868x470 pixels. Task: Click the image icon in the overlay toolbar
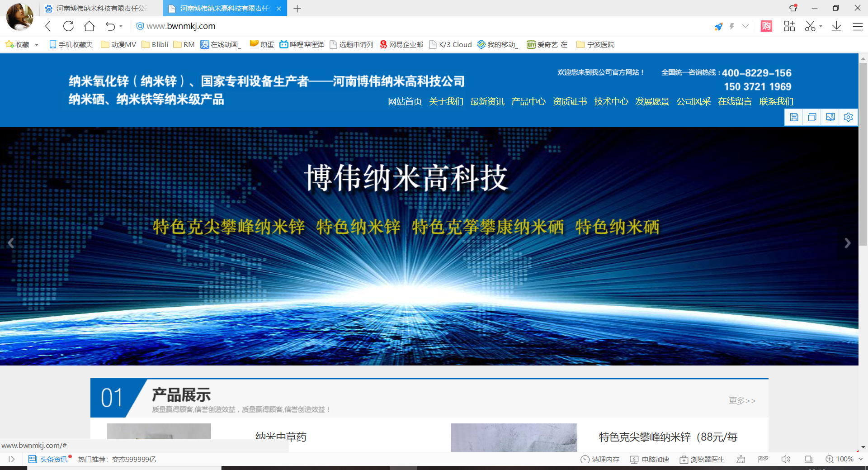[x=830, y=117]
